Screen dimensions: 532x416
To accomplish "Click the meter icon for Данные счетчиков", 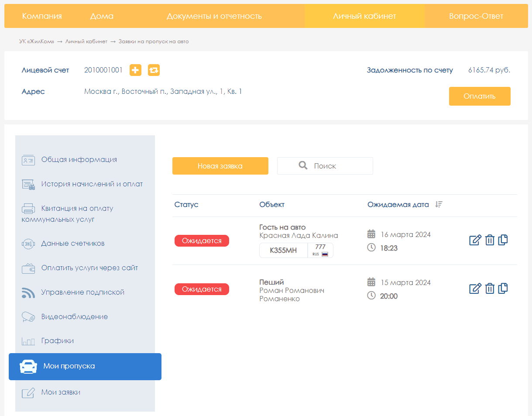I will coord(28,244).
